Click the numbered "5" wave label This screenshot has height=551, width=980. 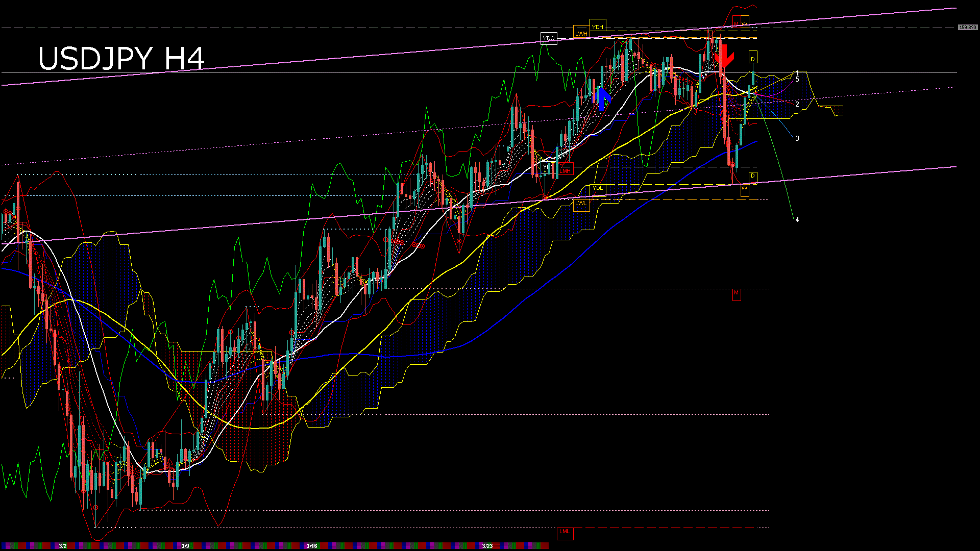click(798, 80)
